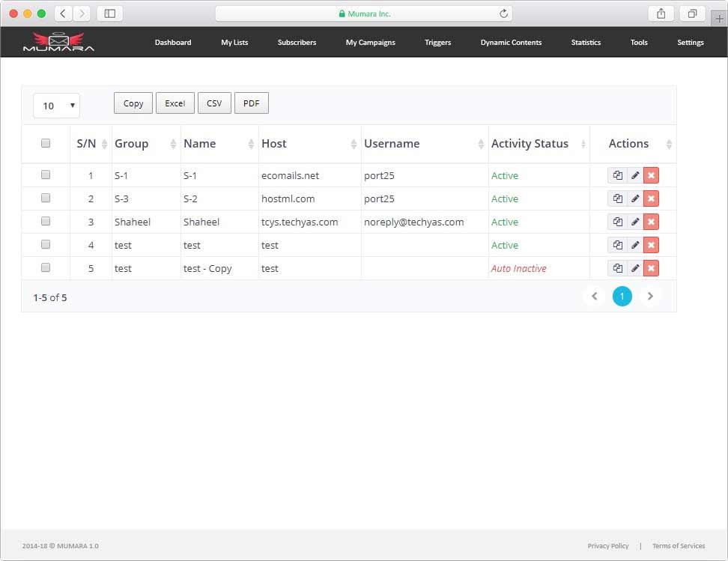Check the checkbox for row 1
Viewport: 728px width, 561px height.
pyautogui.click(x=46, y=175)
